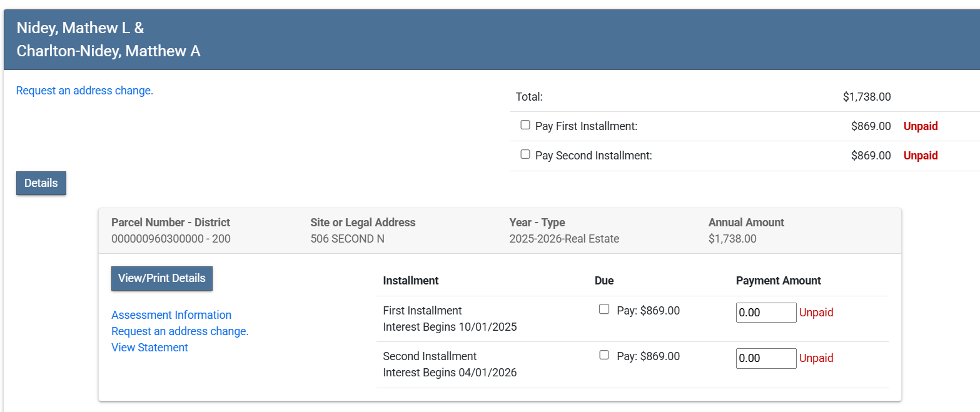Image resolution: width=980 pixels, height=412 pixels.
Task: Click the top Request an address change link
Action: (84, 91)
